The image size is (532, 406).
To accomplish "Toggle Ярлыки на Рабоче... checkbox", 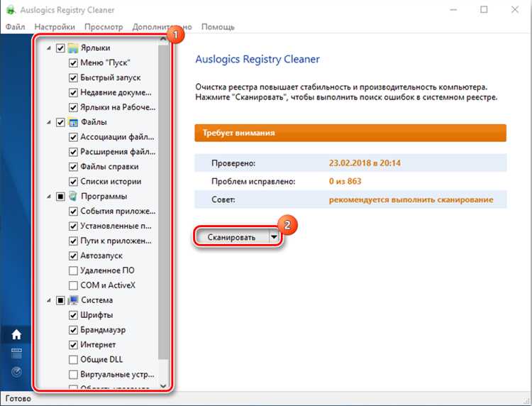I will point(73,107).
